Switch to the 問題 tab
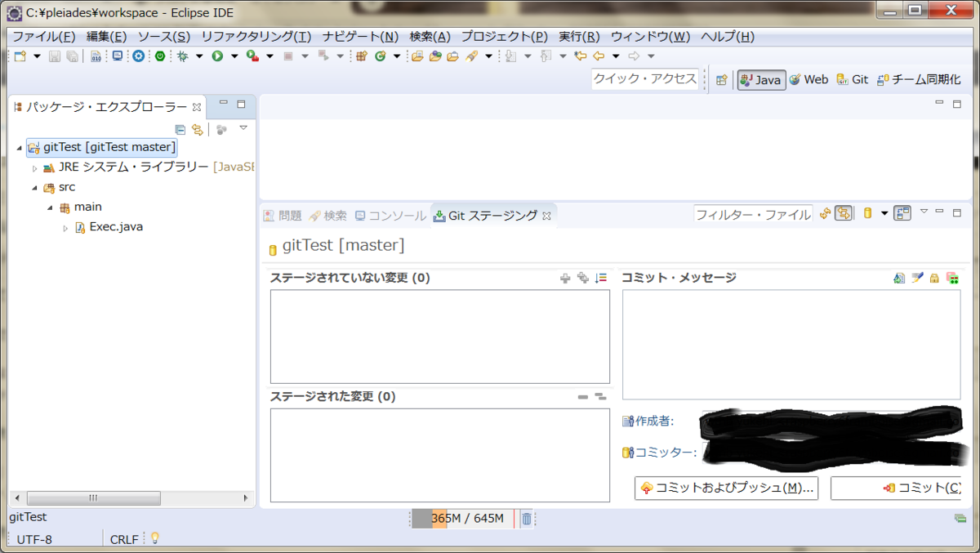Screen dimensions: 980x553 click(x=283, y=216)
